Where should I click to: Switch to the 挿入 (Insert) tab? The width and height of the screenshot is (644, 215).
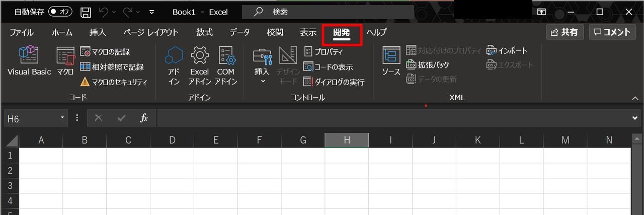coord(98,32)
